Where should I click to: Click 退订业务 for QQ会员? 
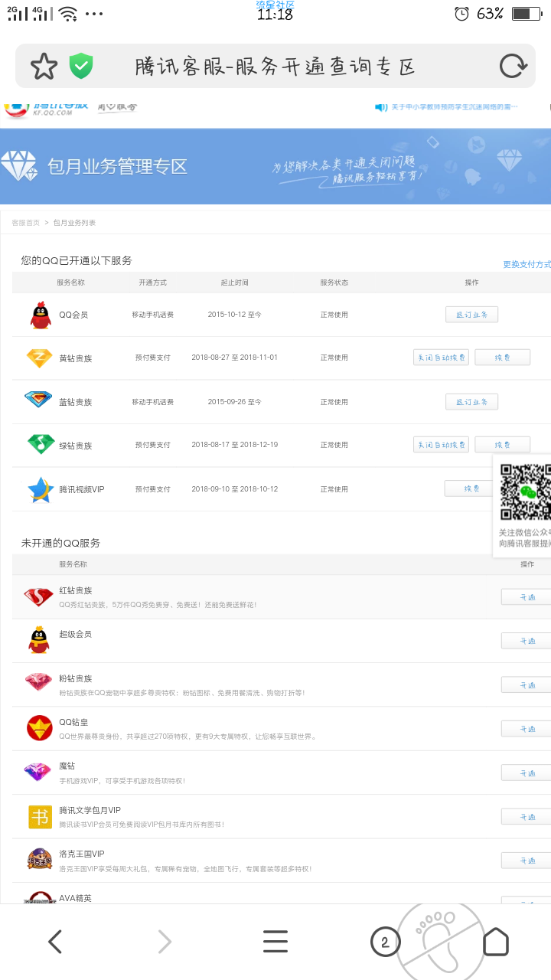point(471,315)
